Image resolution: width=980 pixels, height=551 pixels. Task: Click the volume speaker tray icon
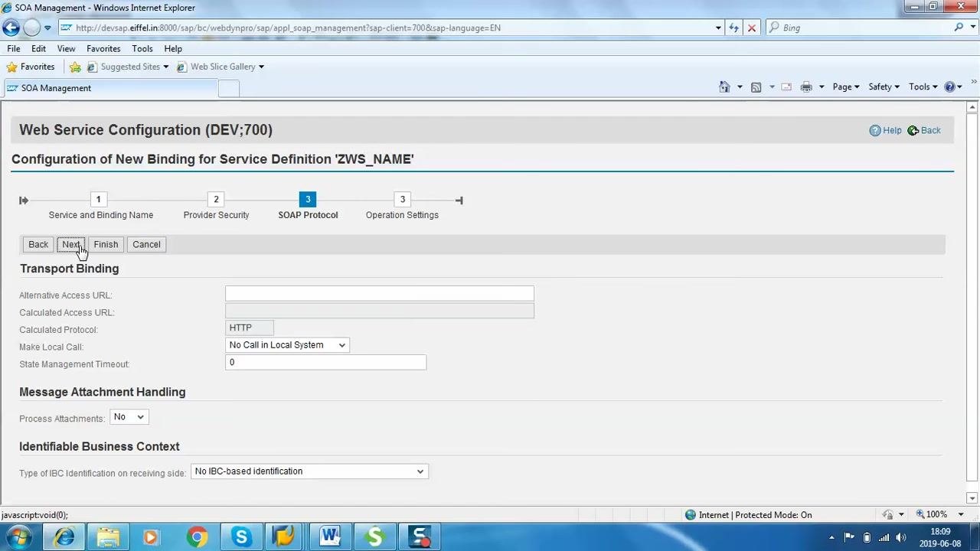coord(901,537)
